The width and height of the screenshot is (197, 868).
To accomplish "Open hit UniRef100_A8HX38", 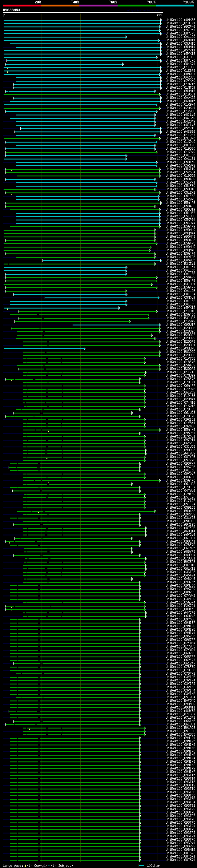I will (x=180, y=20).
